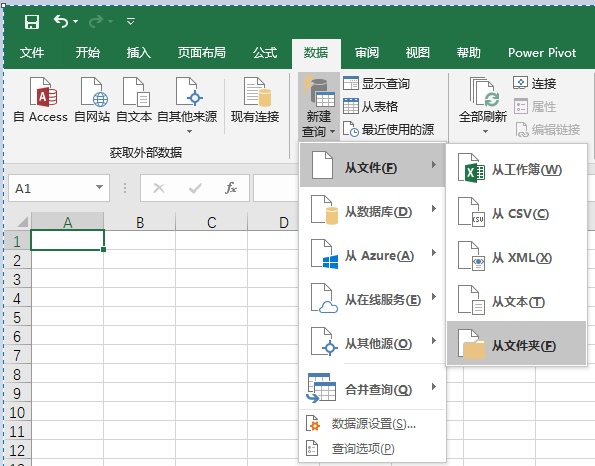The image size is (595, 466).
Task: Choose 从文本(T) submenu option
Action: click(x=516, y=301)
